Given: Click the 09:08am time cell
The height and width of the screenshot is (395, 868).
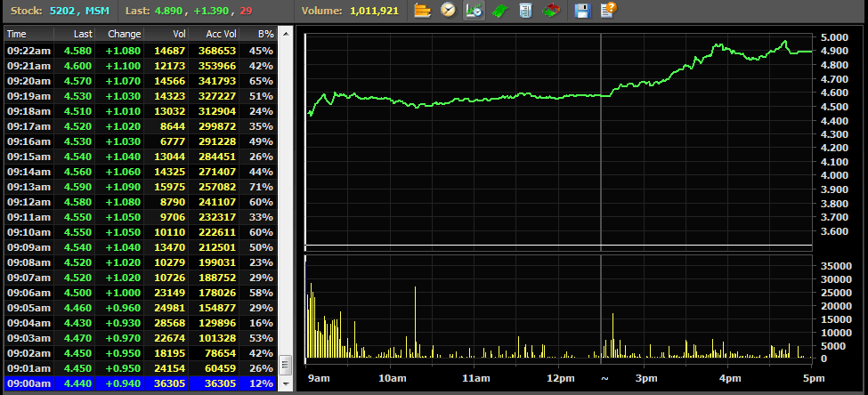Looking at the screenshot, I should click(x=28, y=262).
